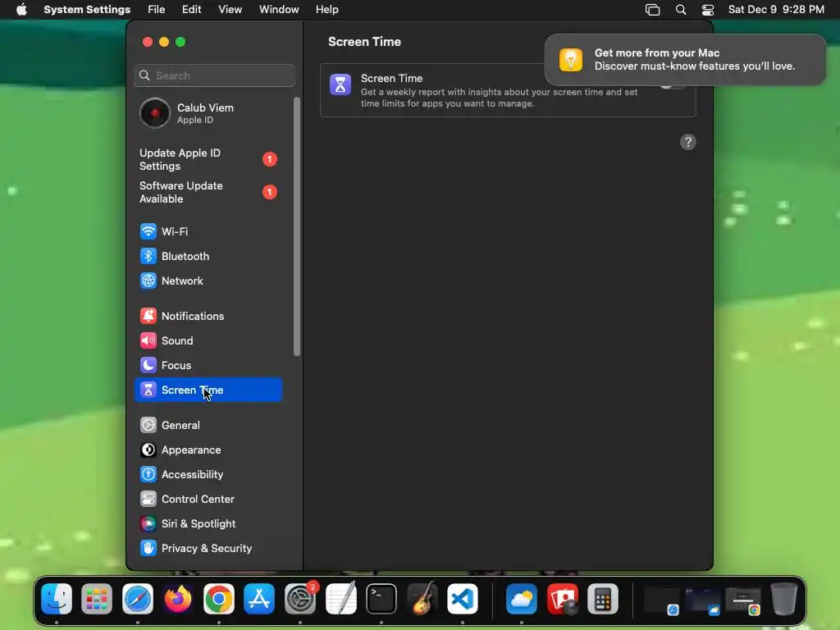The height and width of the screenshot is (630, 840).
Task: Open the Trash in the Dock
Action: (x=783, y=599)
